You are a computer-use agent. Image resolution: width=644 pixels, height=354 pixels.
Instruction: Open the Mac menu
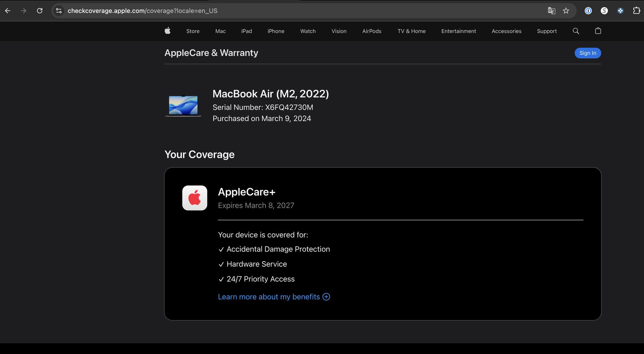220,31
